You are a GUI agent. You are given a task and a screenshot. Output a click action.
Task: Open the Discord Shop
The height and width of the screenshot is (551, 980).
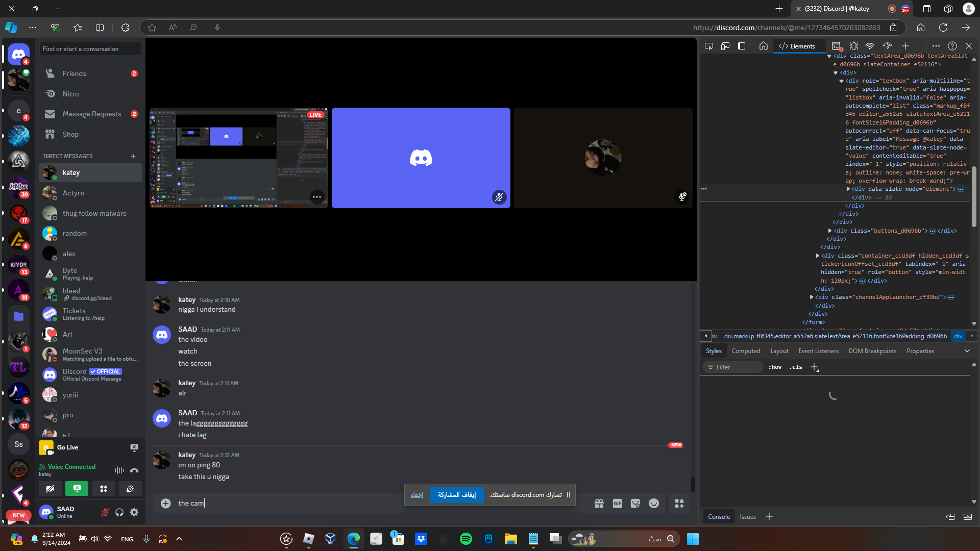coord(90,134)
